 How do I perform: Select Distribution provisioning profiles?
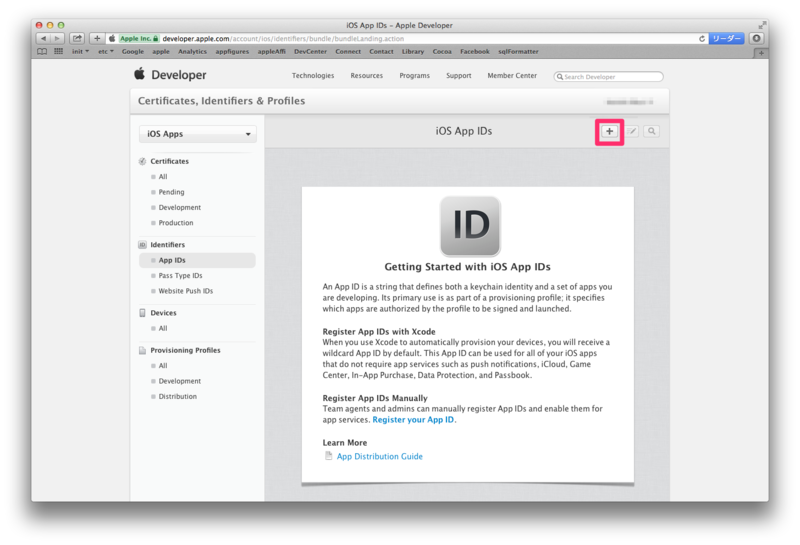[x=178, y=396]
